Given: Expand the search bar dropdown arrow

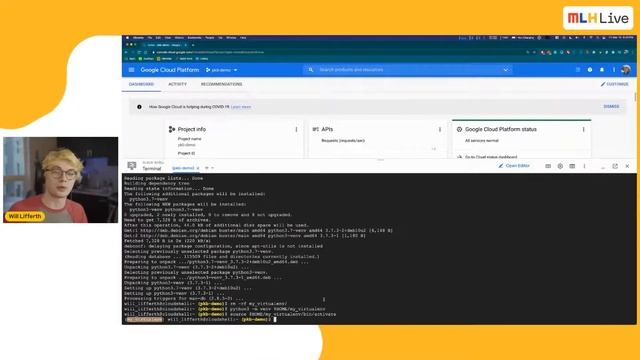Looking at the screenshot, I should pos(506,70).
